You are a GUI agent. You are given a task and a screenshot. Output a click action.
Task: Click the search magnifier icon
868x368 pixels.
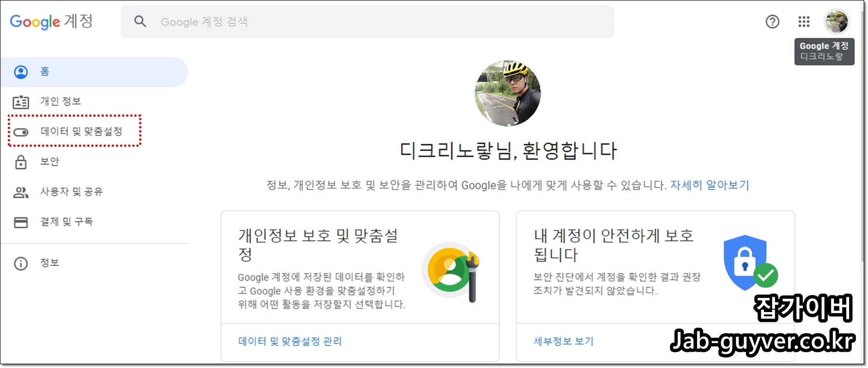point(140,21)
